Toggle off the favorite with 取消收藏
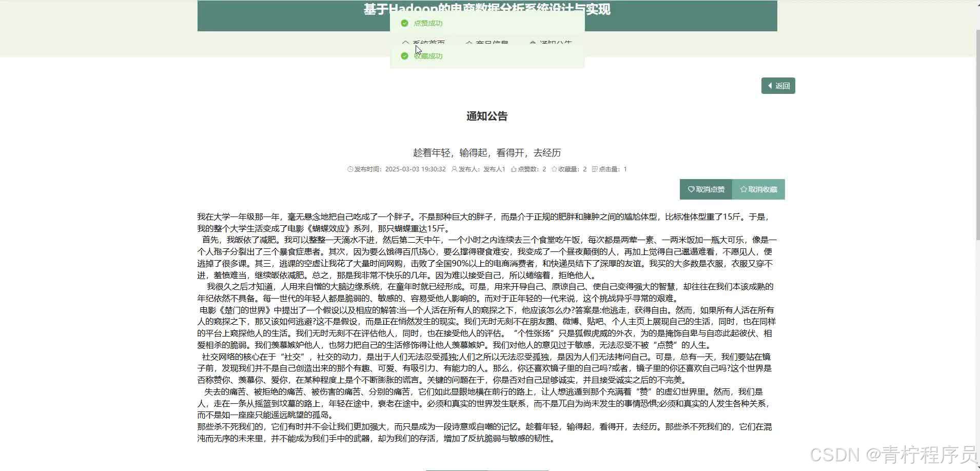The image size is (980, 471). [x=759, y=189]
